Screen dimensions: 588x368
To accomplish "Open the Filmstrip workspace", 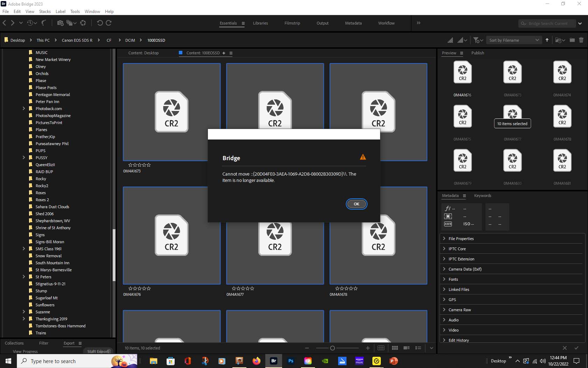I will click(292, 23).
